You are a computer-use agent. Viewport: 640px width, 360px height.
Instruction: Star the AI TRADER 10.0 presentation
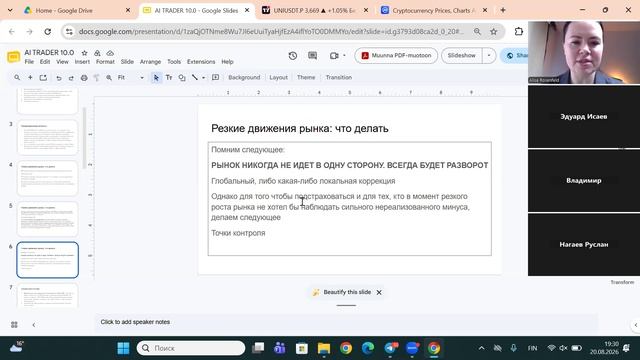(x=84, y=53)
